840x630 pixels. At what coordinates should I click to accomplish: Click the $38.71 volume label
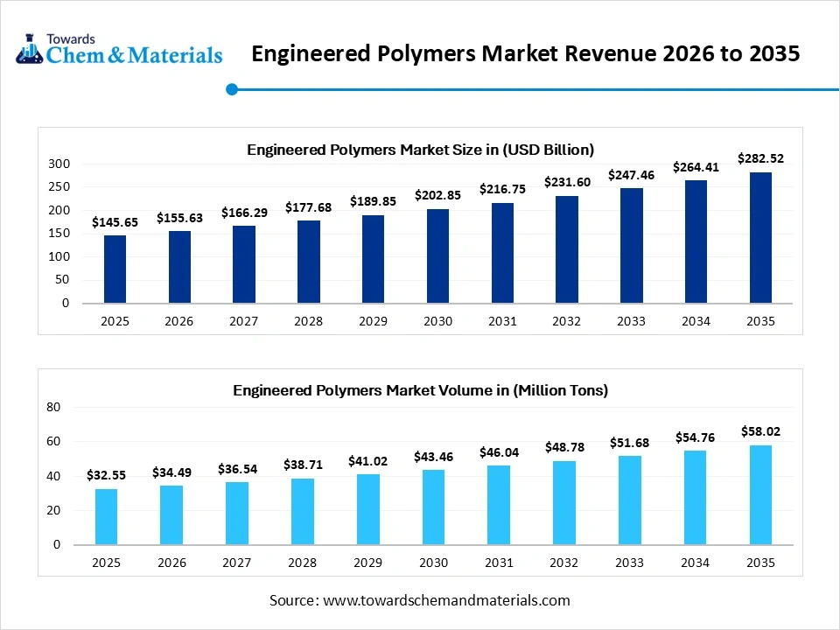click(304, 465)
